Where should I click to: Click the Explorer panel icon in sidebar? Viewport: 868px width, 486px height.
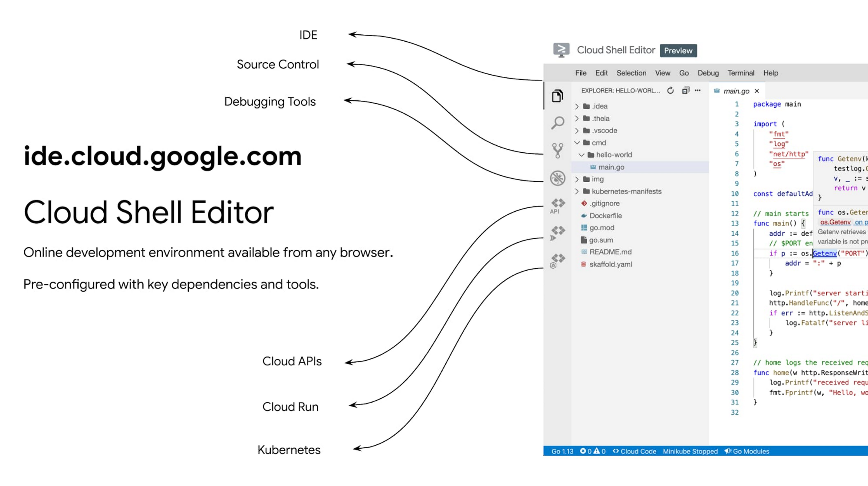557,96
